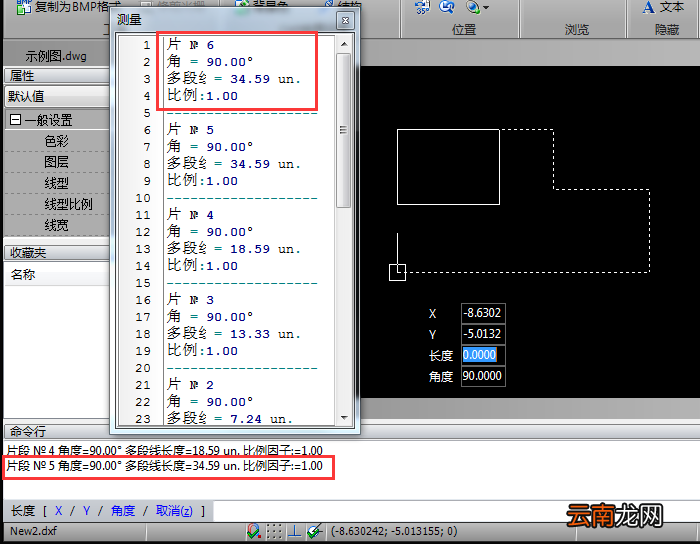Click the 角度 angle input field
Screen dimensions: 700x544
[483, 376]
